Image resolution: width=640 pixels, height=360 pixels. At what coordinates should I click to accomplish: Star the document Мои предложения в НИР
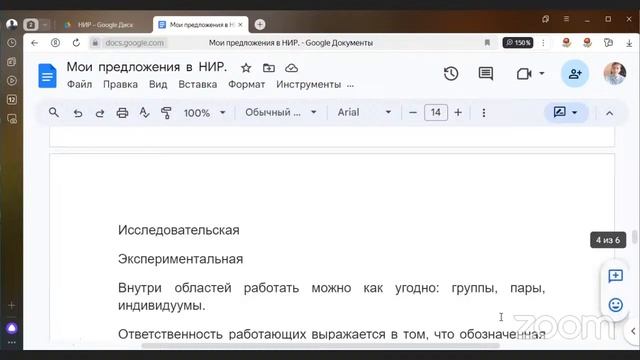[246, 68]
